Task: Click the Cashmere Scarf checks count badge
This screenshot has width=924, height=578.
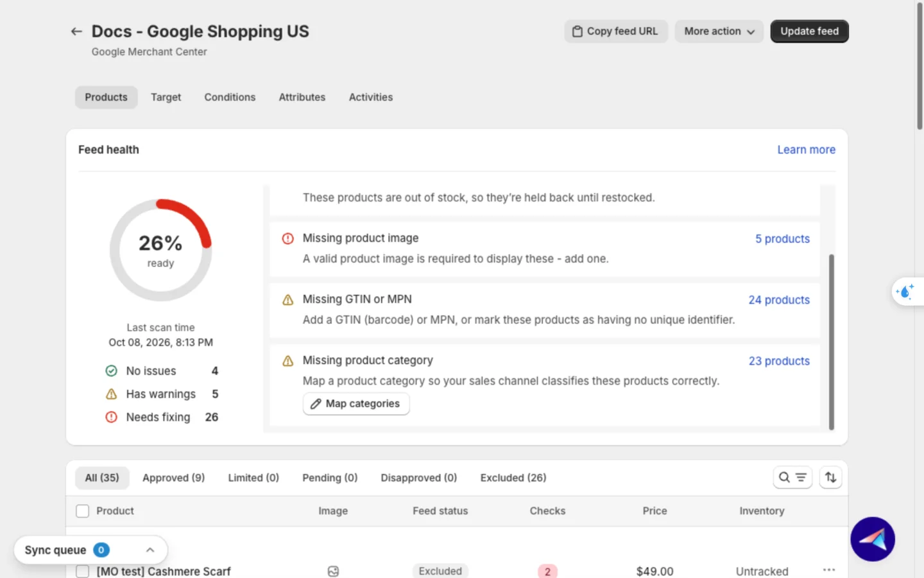Action: [x=547, y=572]
